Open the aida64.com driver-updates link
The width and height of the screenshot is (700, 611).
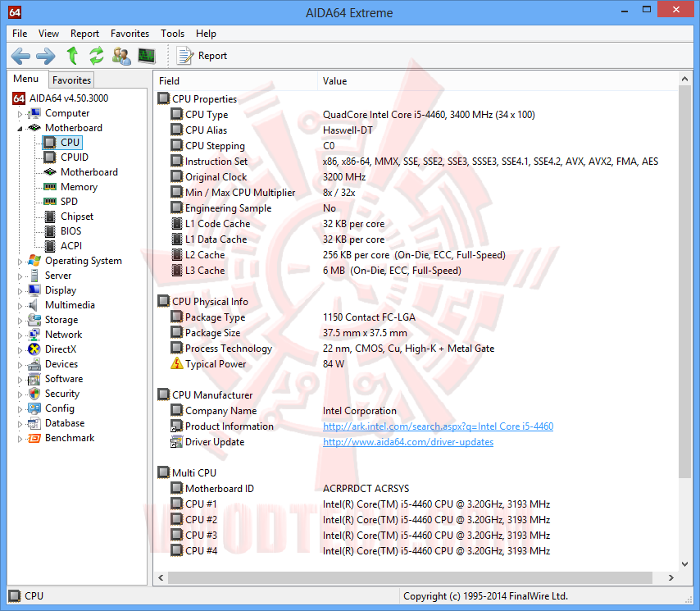408,442
